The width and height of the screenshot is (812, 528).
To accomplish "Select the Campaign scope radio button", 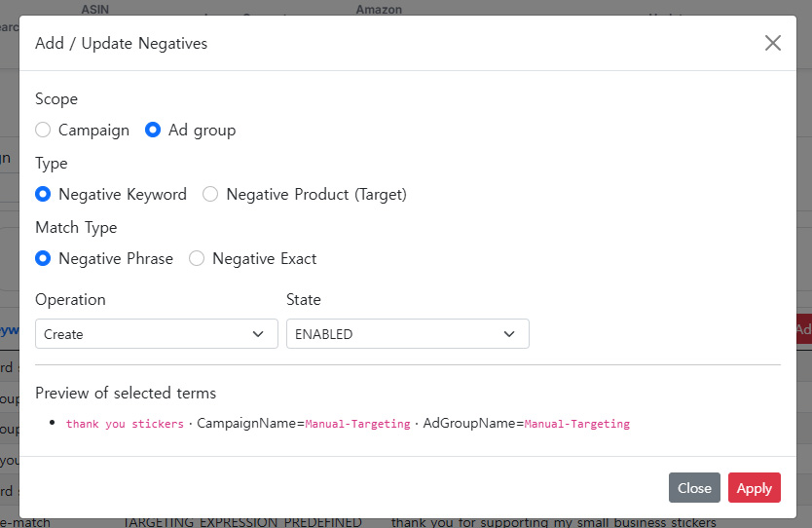I will point(43,131).
